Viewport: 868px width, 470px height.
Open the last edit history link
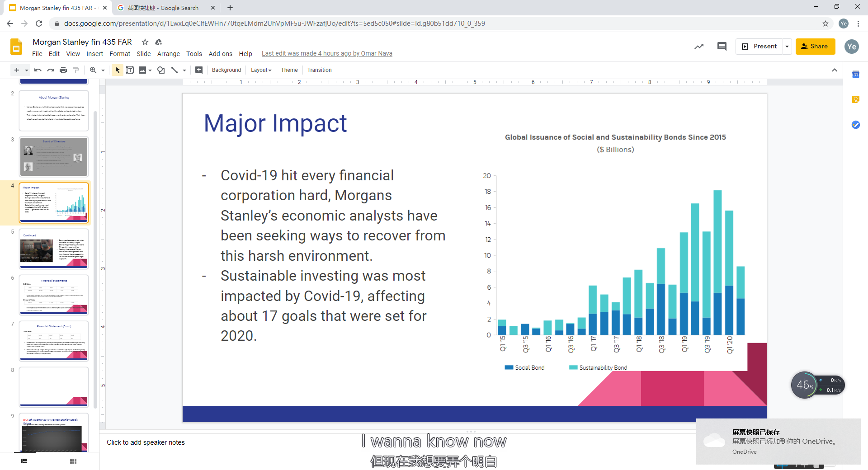327,54
